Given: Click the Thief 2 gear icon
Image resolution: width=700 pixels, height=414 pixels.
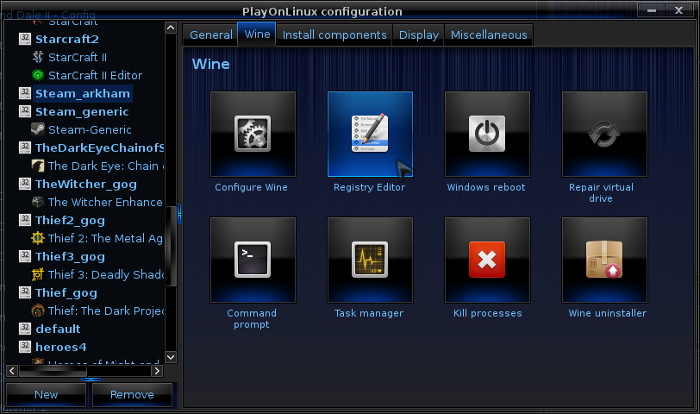Looking at the screenshot, I should (38, 238).
